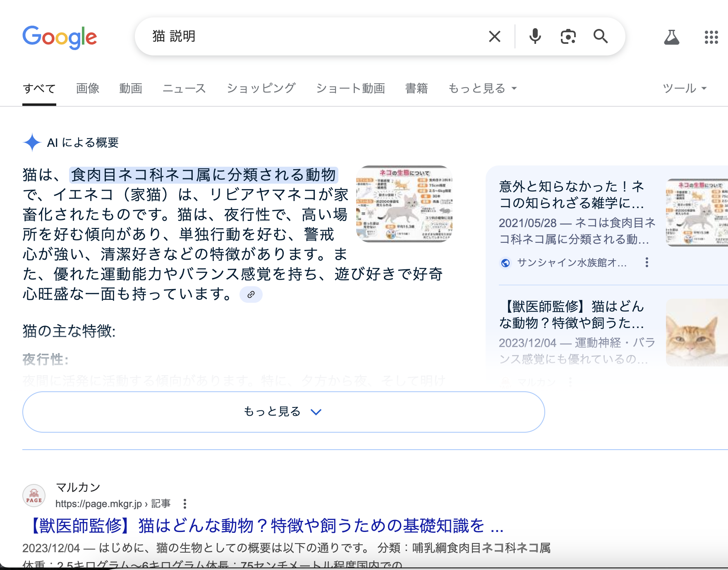Click the ネコの生態 infographic in AI overview
This screenshot has height=570, width=728.
point(404,204)
